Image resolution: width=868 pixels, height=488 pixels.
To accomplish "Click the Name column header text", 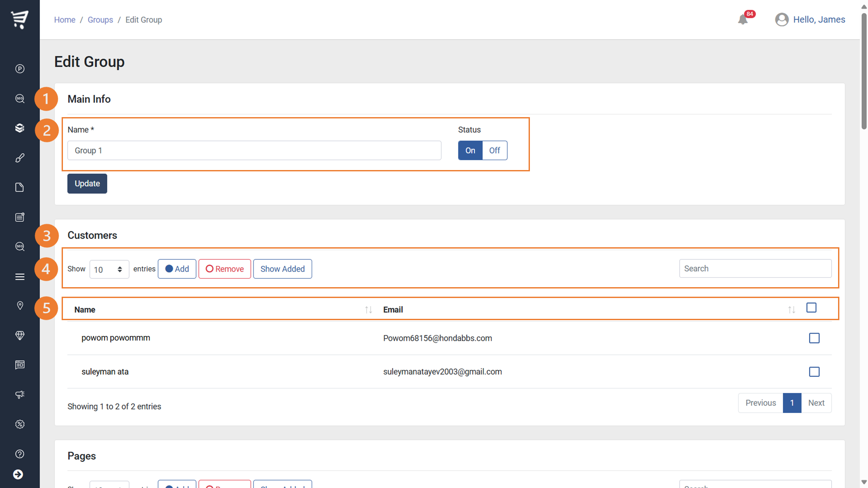I will [x=85, y=310].
